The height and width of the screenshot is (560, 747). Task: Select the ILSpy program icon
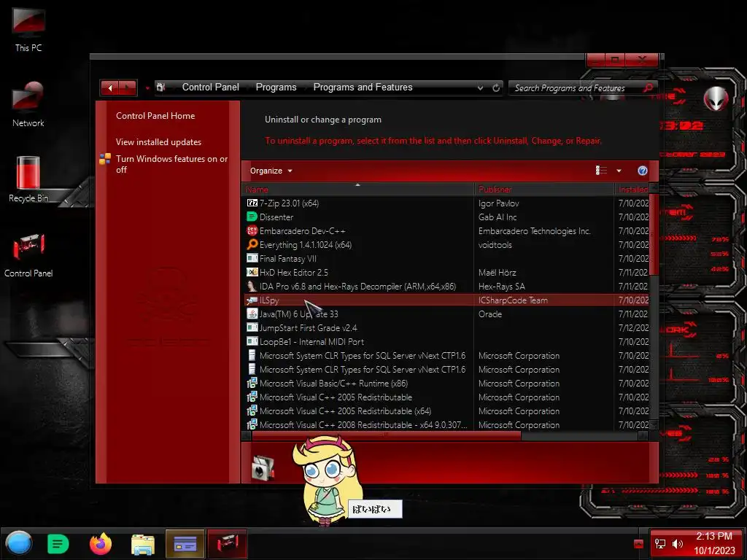click(252, 300)
